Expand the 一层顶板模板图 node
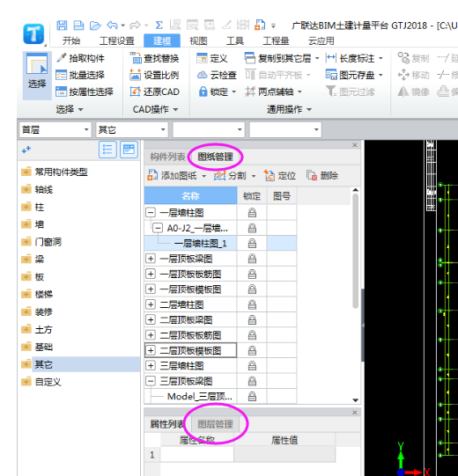 pos(151,289)
